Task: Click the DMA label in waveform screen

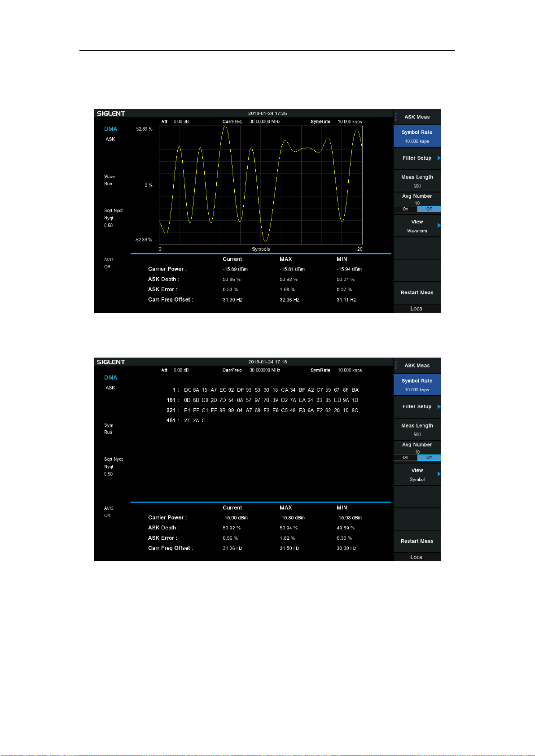Action: (110, 129)
